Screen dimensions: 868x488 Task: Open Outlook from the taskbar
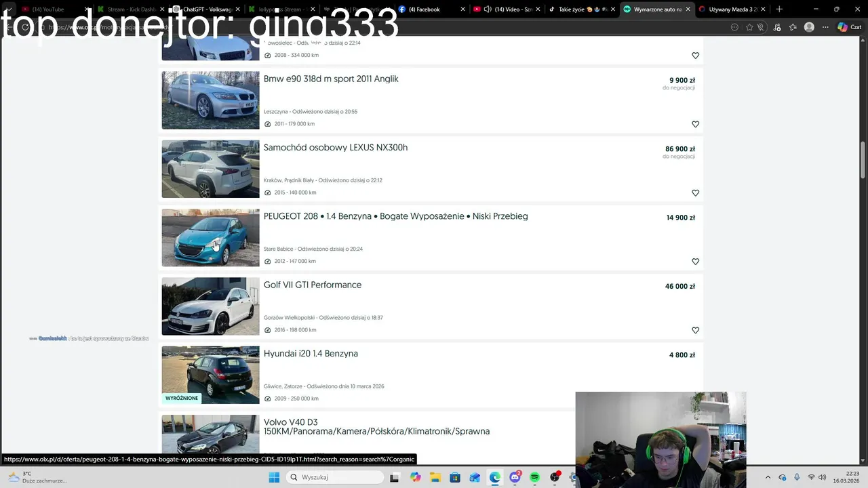click(475, 477)
